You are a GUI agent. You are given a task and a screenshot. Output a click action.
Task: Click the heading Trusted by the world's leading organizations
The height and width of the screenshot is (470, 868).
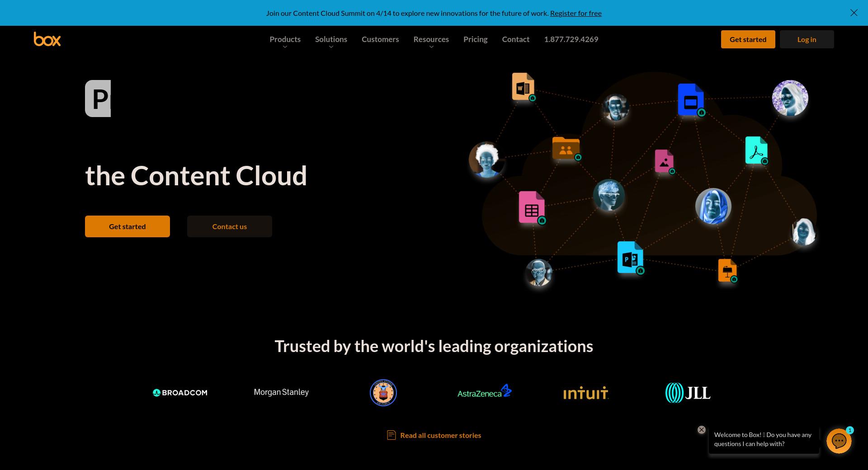(434, 346)
